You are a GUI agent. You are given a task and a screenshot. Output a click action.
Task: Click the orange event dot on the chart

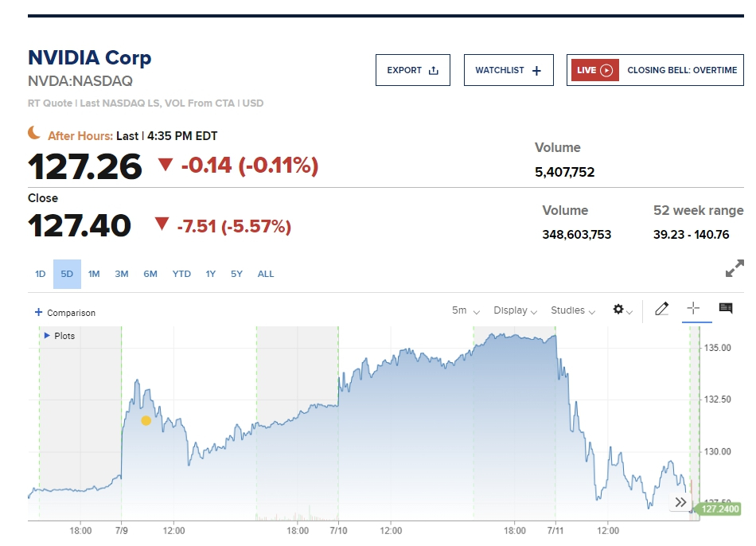[x=146, y=420]
